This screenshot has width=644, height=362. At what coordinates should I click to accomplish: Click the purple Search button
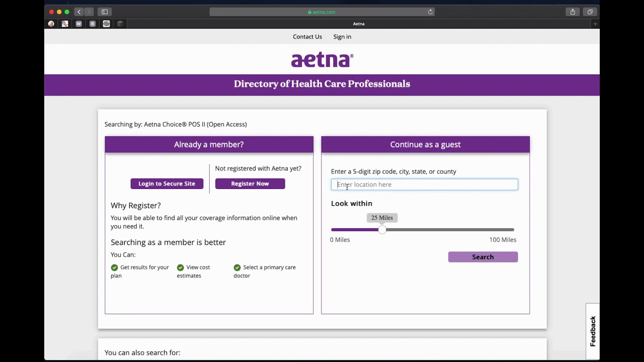point(483,257)
